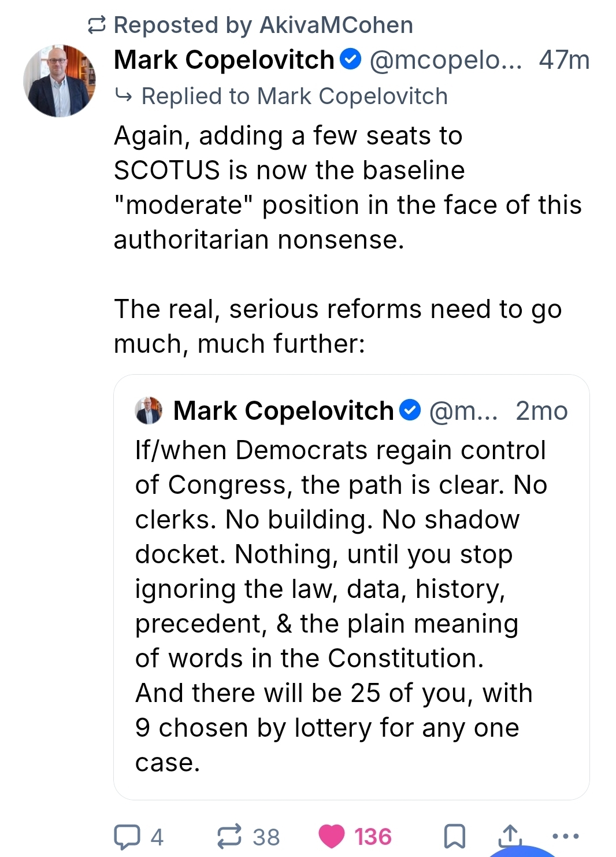Open Mark Copelovitch's large profile avatar

point(59,81)
